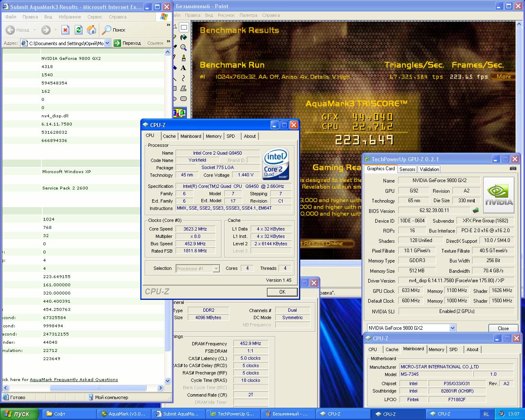Click the IE address bar path field
This screenshot has width=525, height=420.
coord(66,43)
